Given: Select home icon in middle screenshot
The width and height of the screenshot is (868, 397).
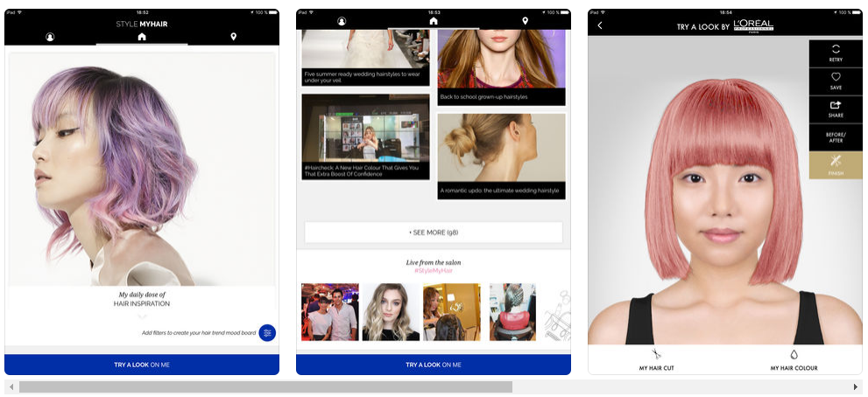Looking at the screenshot, I should coord(434,21).
